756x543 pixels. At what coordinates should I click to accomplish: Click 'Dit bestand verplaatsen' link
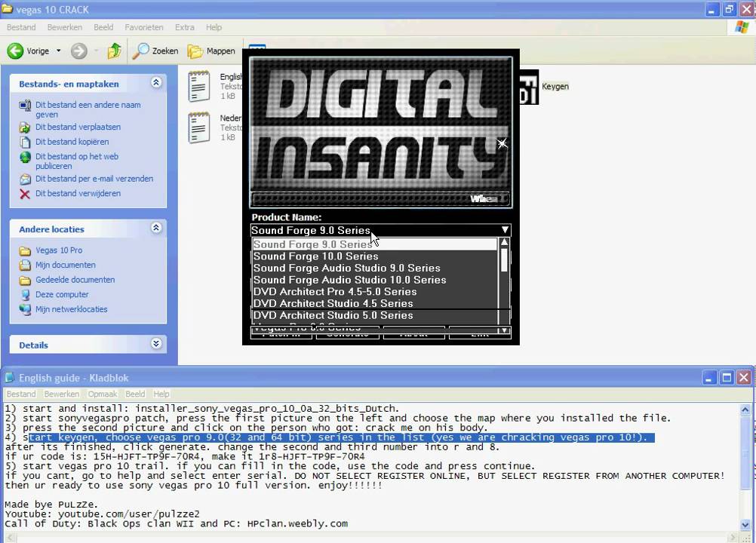tap(78, 127)
